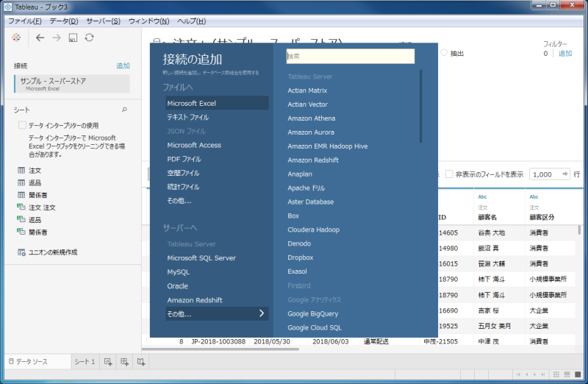Image resolution: width=588 pixels, height=384 pixels.
Task: Select Amazon EMR Hadoop Hive connector
Action: coord(327,146)
